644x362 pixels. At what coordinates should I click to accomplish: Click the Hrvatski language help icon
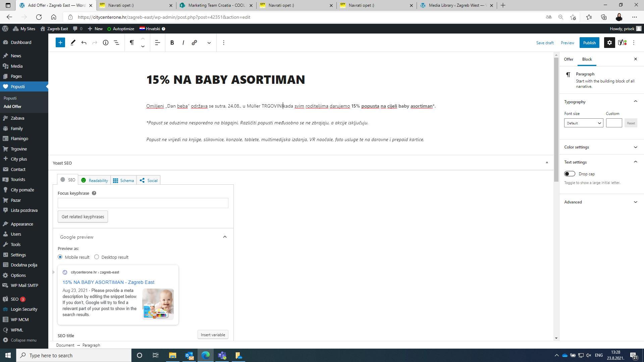pos(164,29)
